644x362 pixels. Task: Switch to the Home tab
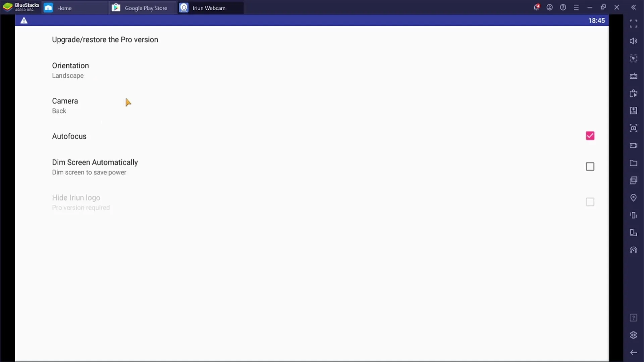64,8
